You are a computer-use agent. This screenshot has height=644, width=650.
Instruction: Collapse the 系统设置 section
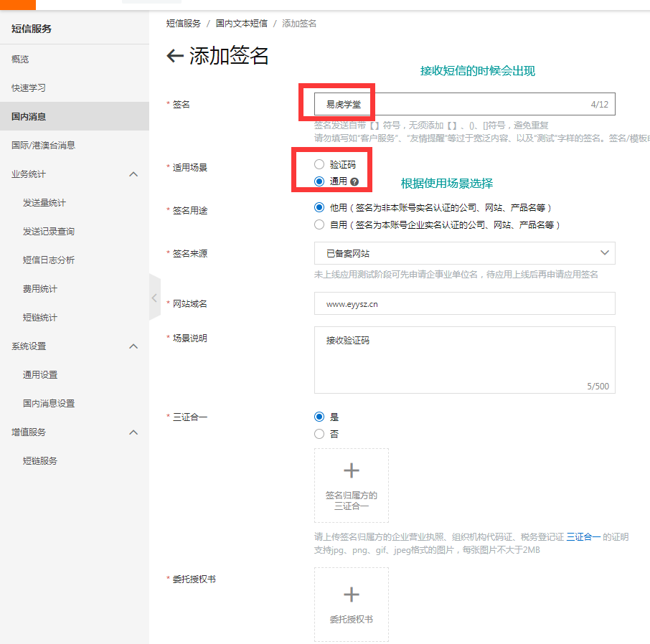(133, 346)
